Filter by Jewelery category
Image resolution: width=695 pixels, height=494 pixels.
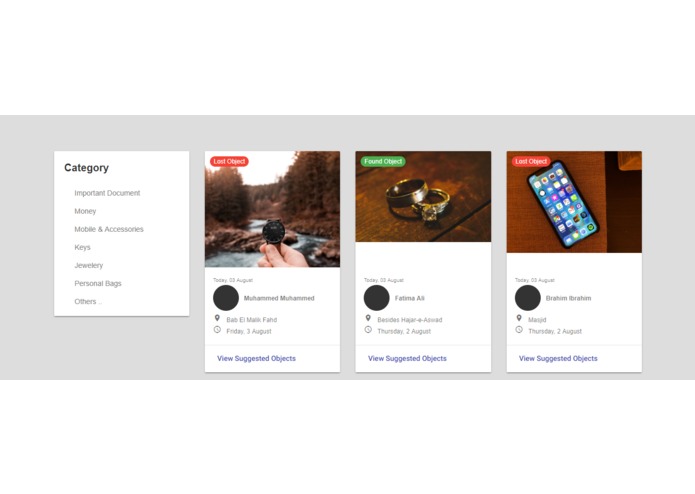[x=89, y=265]
